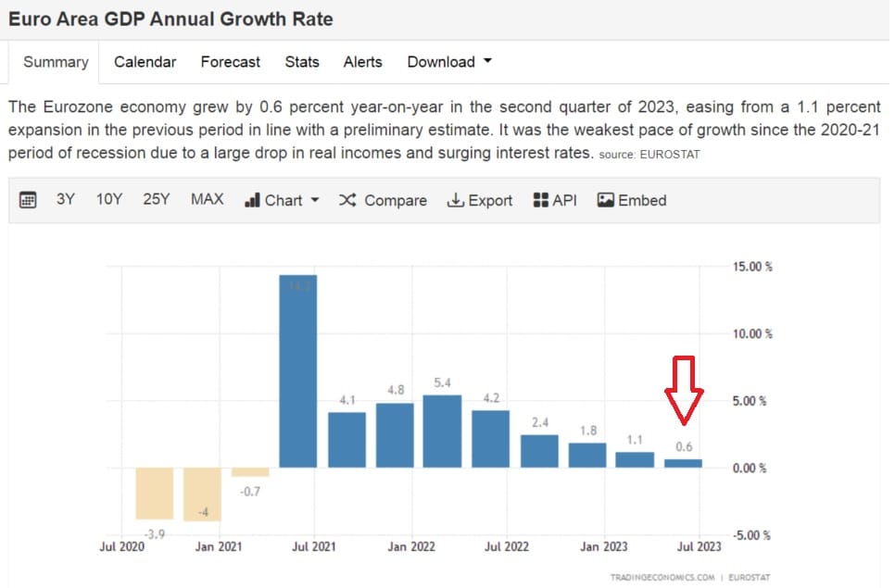The image size is (895, 588).
Task: Open the calendar date range icon
Action: click(x=28, y=200)
